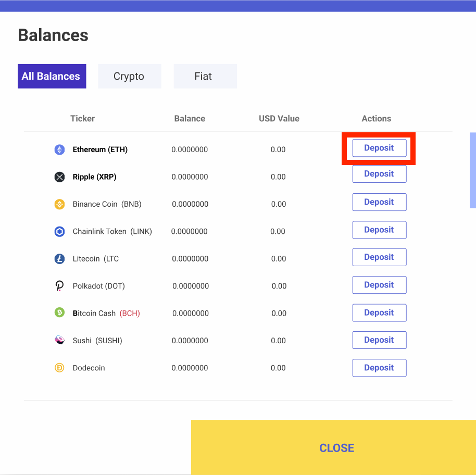This screenshot has height=475, width=476.
Task: Click the Chainlink Token hexagon icon
Action: click(x=59, y=232)
